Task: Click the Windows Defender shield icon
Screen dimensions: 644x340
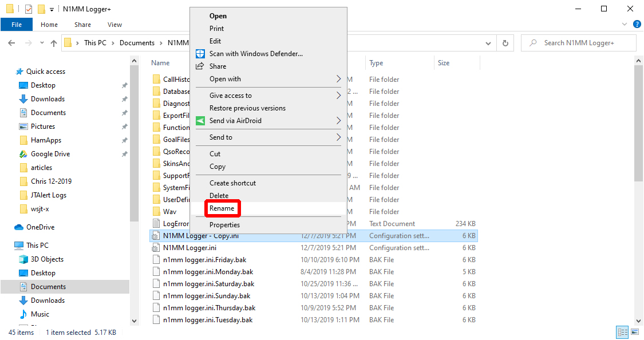Action: [x=200, y=54]
